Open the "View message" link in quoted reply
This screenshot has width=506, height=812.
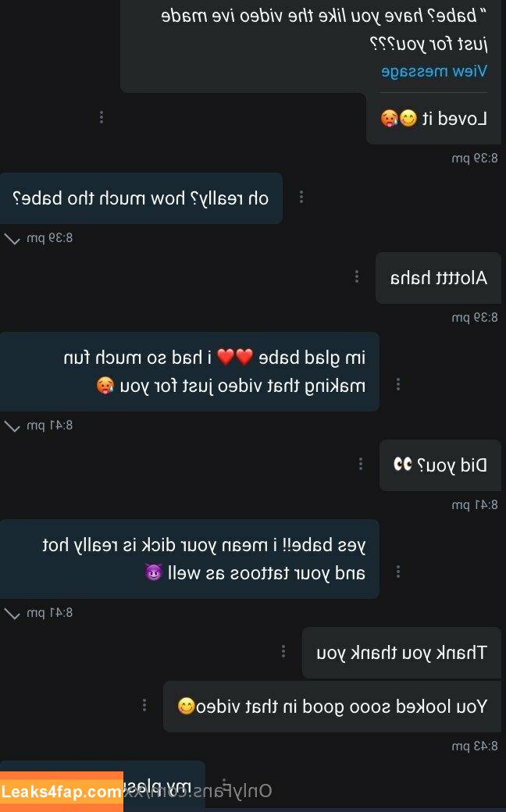(434, 71)
